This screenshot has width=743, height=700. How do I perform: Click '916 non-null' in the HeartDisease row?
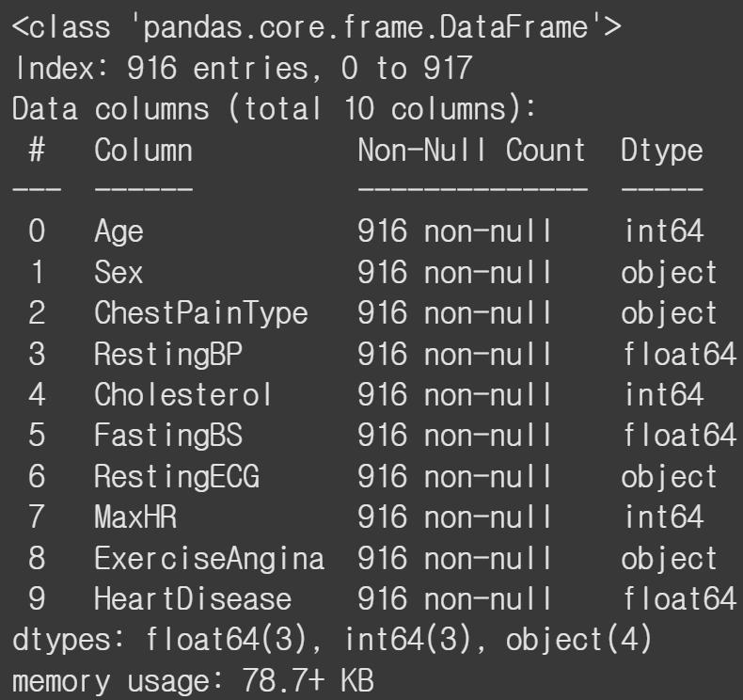click(454, 598)
